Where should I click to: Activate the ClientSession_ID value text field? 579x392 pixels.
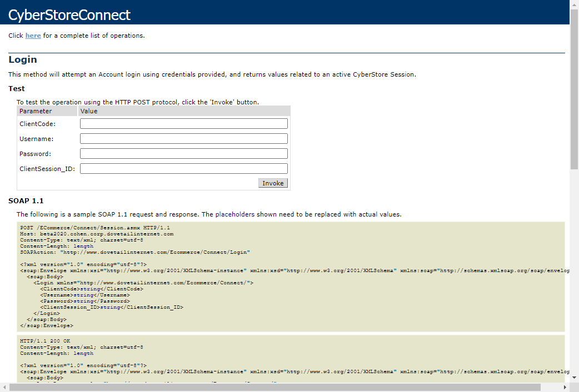[183, 169]
